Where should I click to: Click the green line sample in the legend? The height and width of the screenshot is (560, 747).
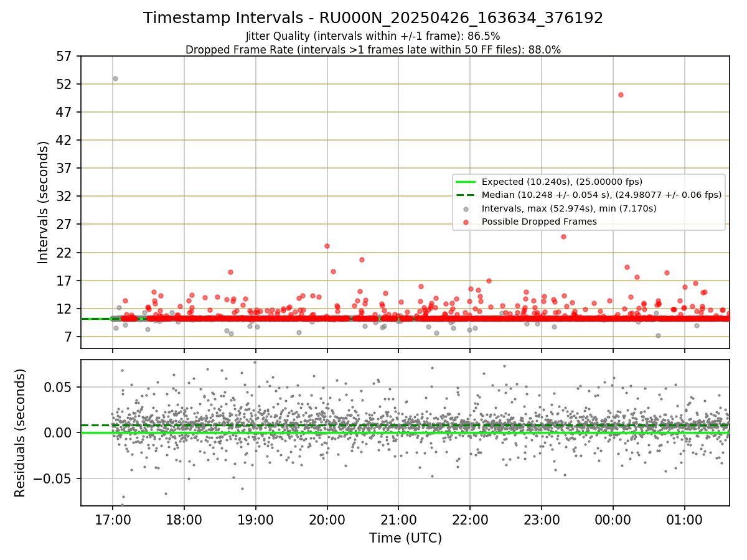pyautogui.click(x=466, y=182)
